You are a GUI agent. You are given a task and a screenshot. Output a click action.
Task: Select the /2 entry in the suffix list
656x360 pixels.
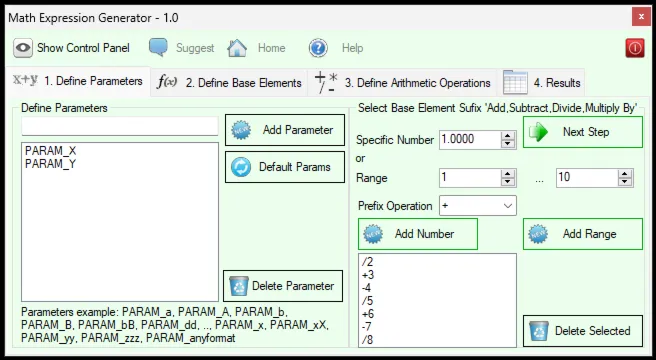click(x=368, y=262)
